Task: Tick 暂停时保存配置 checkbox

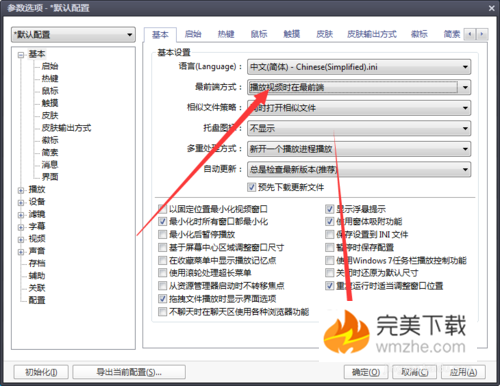Action: coord(329,247)
